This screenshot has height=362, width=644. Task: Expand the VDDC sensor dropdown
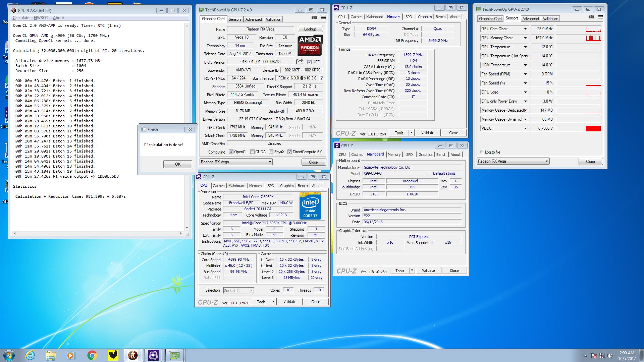tap(525, 128)
